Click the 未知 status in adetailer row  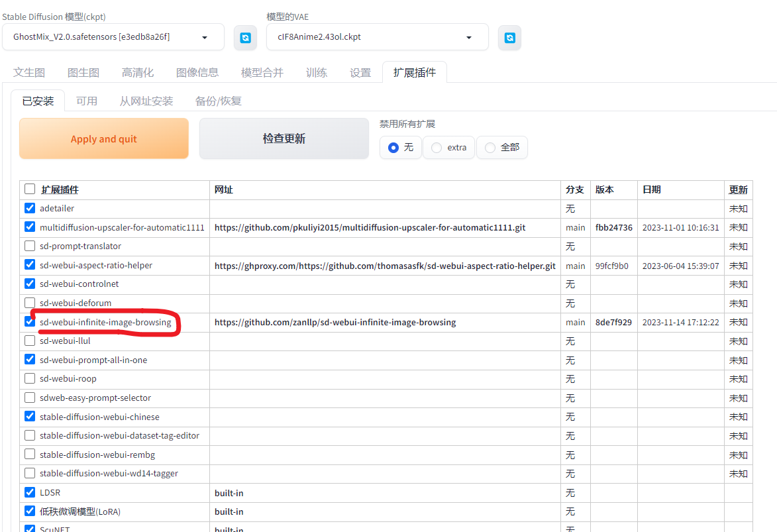pyautogui.click(x=739, y=209)
